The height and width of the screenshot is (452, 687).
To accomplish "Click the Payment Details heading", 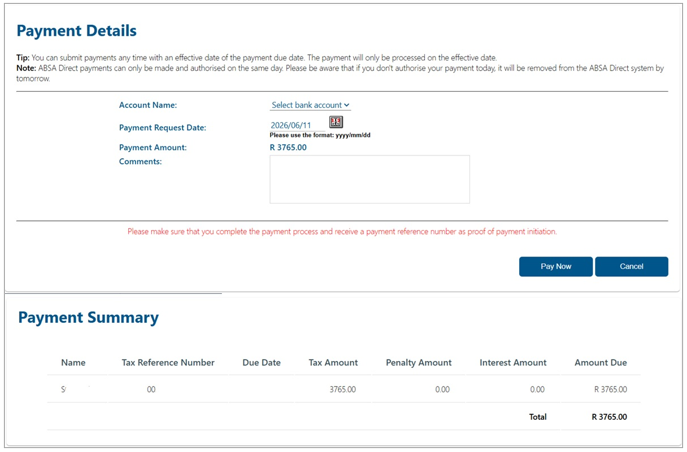I will pos(77,31).
